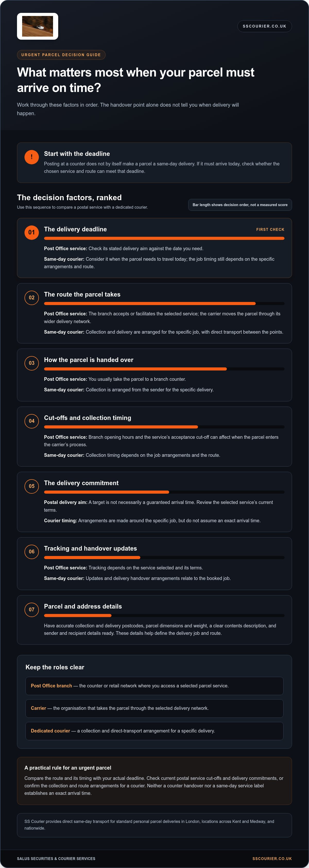The image size is (309, 868).
Task: Click the 06 circle for tracking updates
Action: coord(32,552)
